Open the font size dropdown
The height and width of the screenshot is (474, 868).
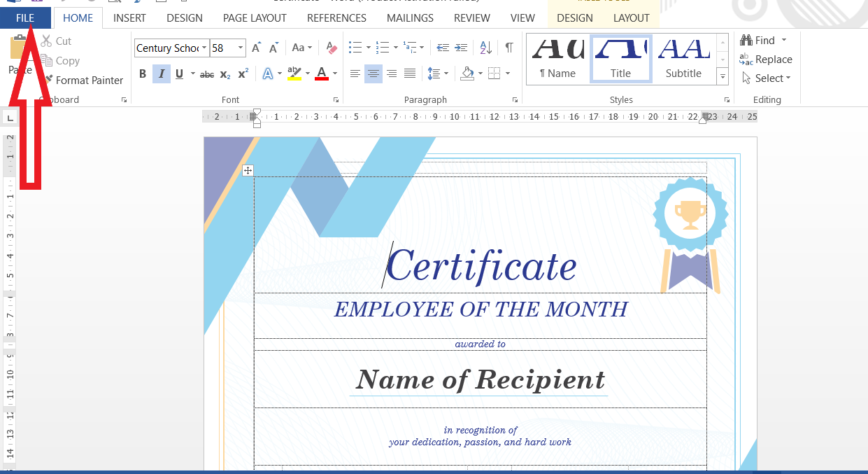(241, 48)
